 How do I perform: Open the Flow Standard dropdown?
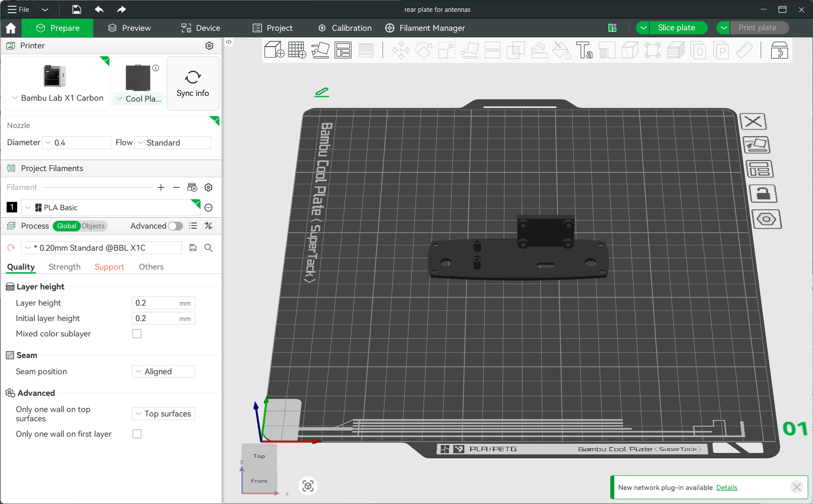click(172, 142)
